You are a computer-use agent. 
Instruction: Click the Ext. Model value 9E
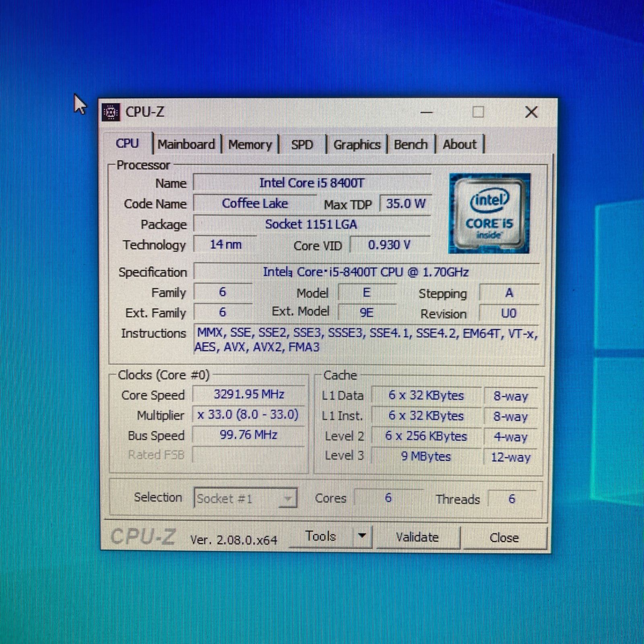pos(367,313)
